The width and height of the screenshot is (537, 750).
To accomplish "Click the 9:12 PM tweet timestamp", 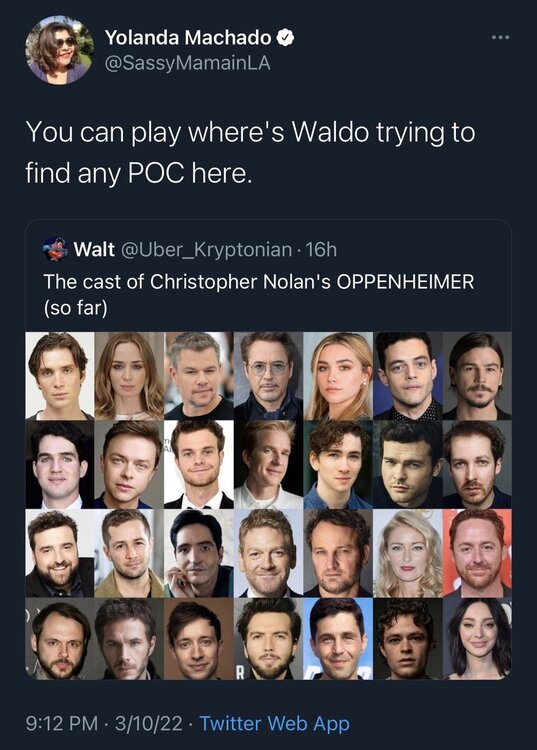I will click(x=61, y=723).
